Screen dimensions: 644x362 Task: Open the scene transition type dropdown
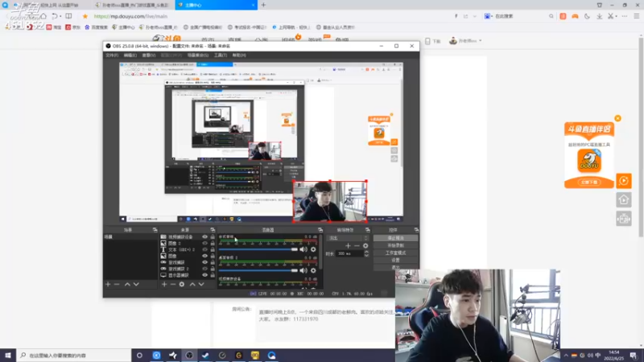348,238
